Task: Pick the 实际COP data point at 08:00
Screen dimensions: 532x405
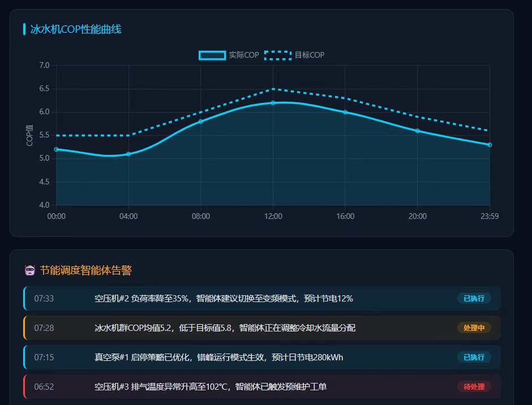Action: (x=201, y=122)
